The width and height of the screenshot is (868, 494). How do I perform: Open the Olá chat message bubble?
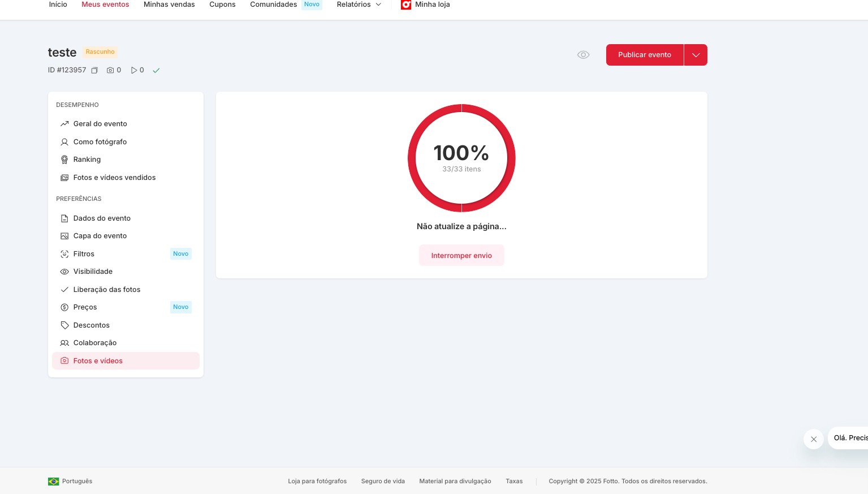(848, 438)
